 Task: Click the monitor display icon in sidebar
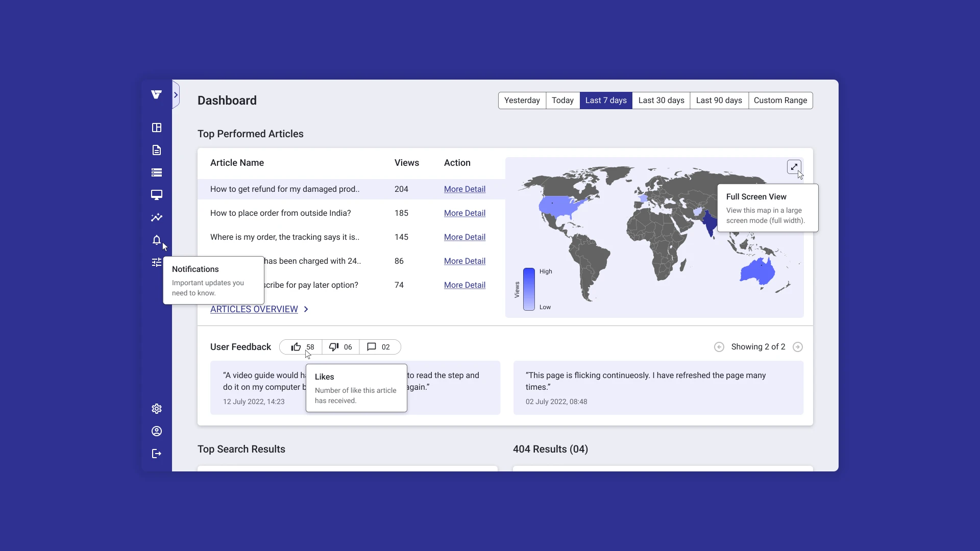coord(157,195)
